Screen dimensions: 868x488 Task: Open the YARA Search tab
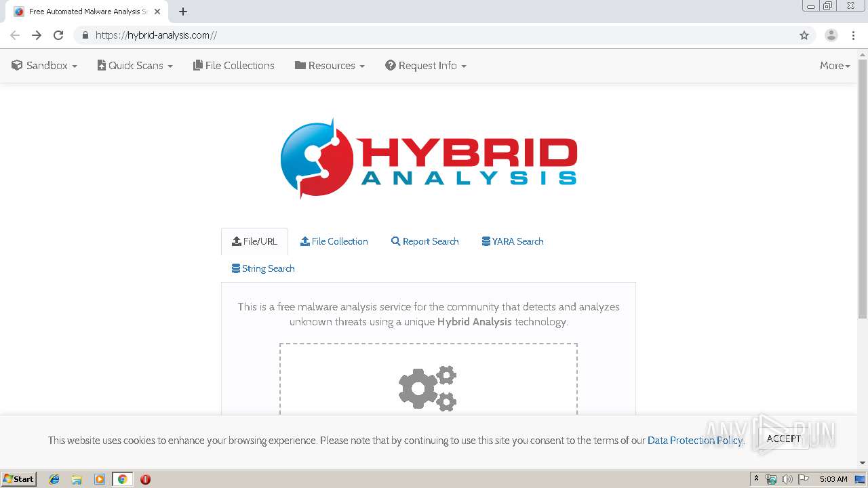(x=513, y=241)
